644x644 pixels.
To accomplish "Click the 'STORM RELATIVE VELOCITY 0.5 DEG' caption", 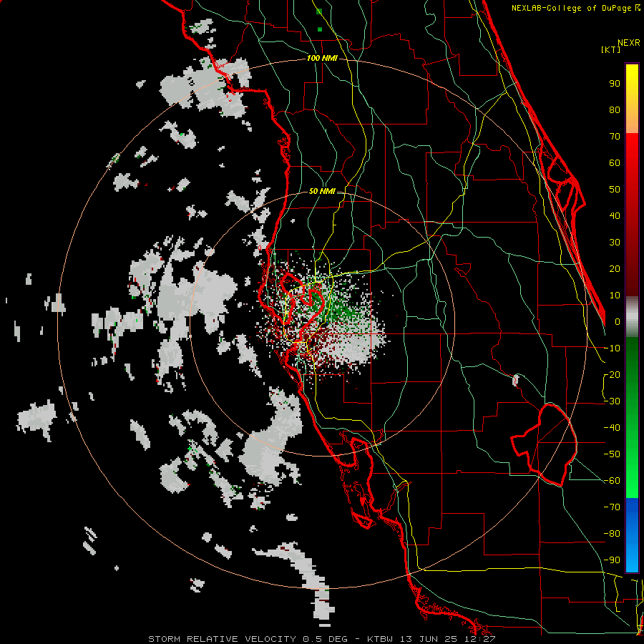I will 248,639.
